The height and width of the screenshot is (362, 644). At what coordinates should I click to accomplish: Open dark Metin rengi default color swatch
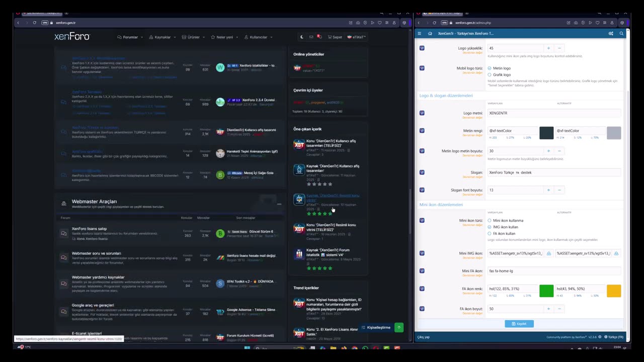click(546, 133)
